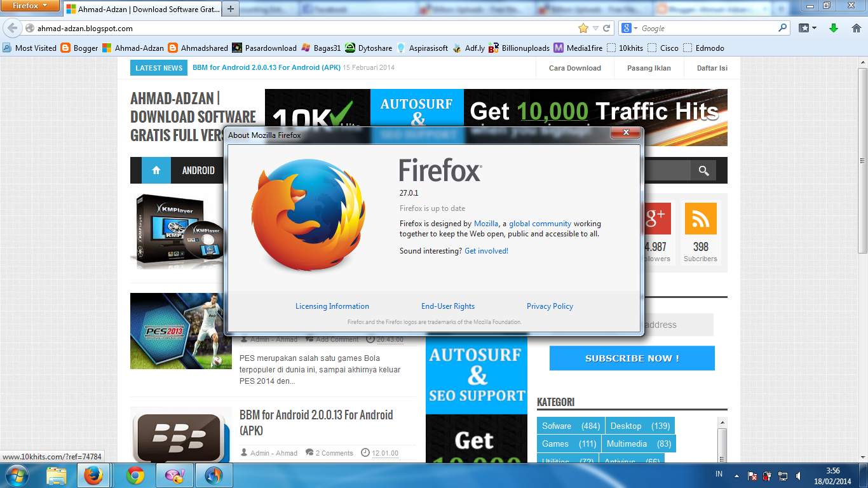Open BBM for Android 2.0.0.13 post title

coord(316,423)
